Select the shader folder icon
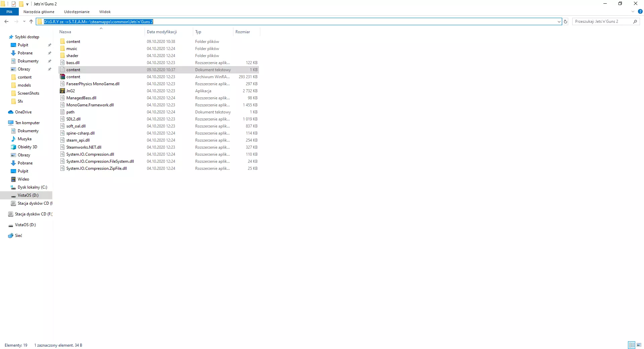 [62, 55]
